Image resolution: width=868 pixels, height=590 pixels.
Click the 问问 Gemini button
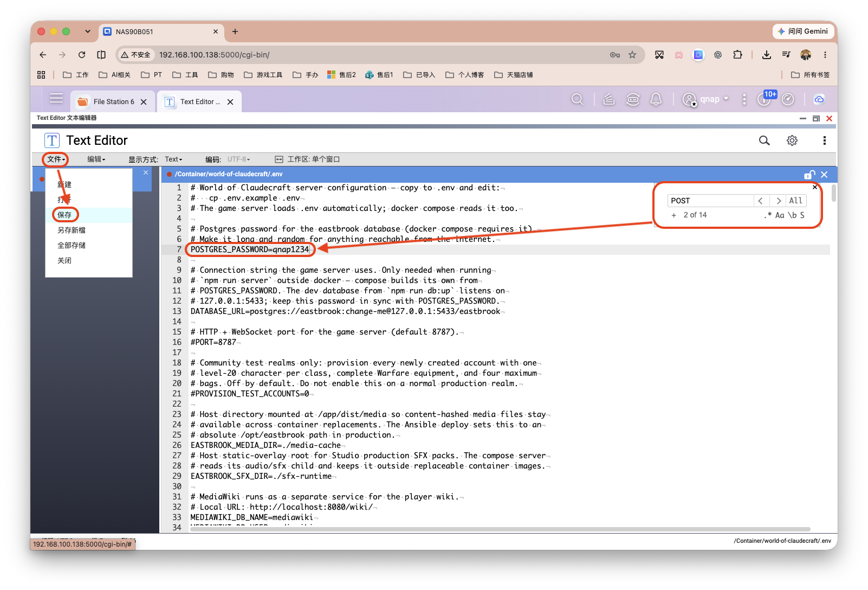point(803,31)
